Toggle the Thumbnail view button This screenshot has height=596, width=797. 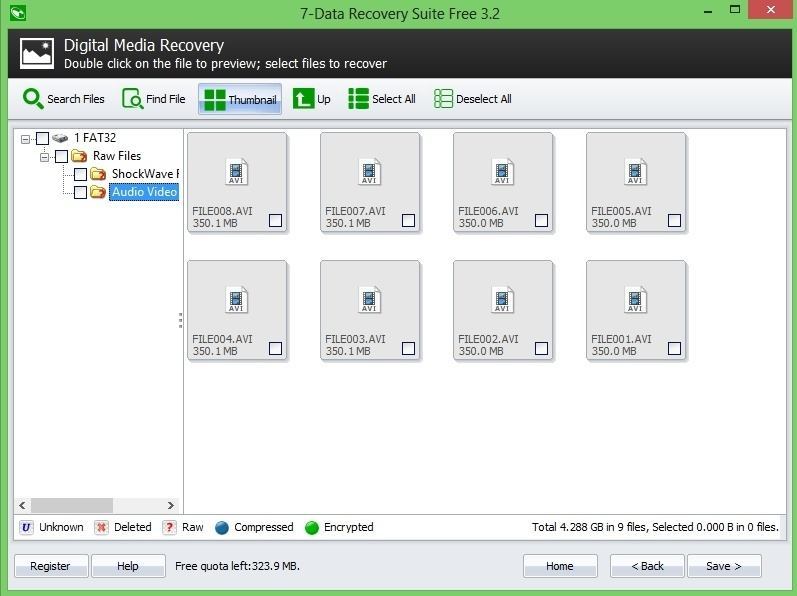(240, 99)
